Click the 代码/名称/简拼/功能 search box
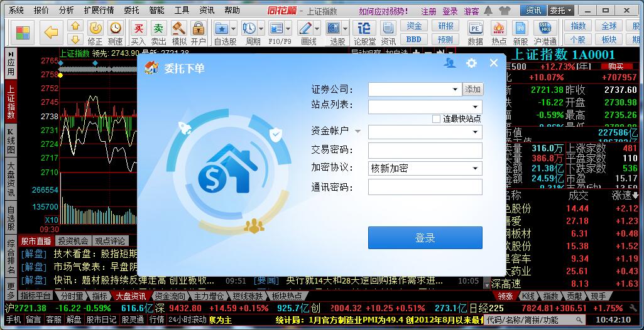The width and height of the screenshot is (644, 330). click(x=534, y=319)
